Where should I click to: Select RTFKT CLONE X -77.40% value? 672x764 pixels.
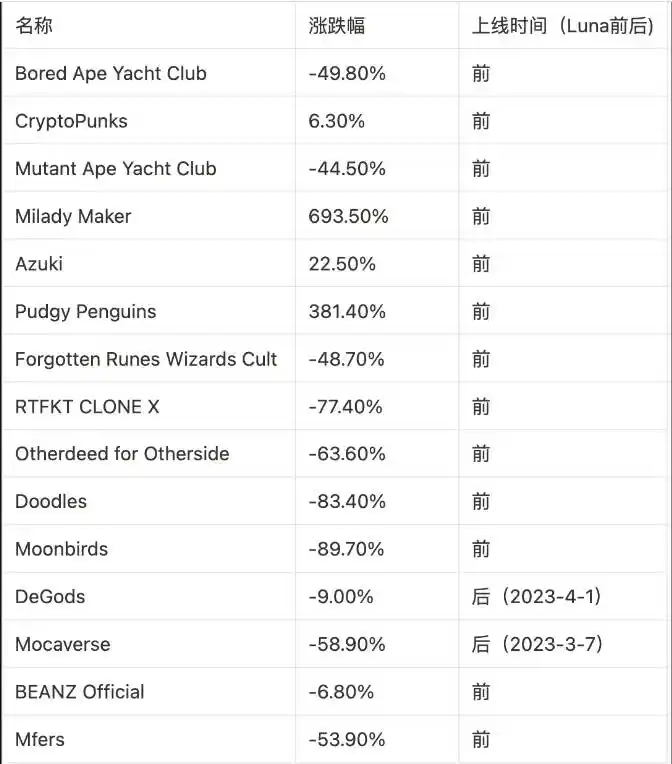click(x=346, y=407)
